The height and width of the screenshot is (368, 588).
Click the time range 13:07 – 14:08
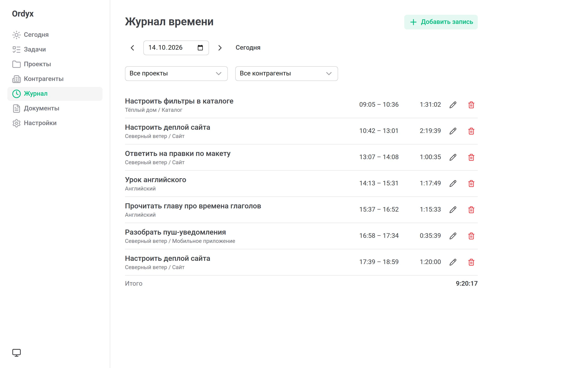click(379, 157)
